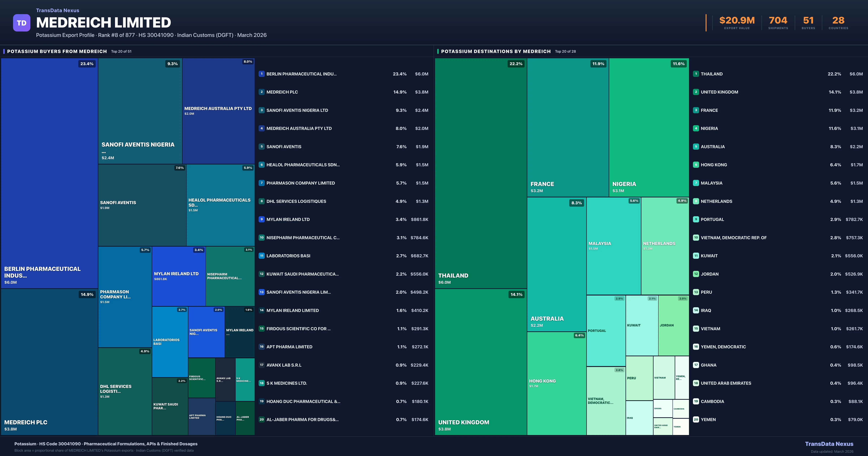Click rank badge 13 beside Peru

696,292
